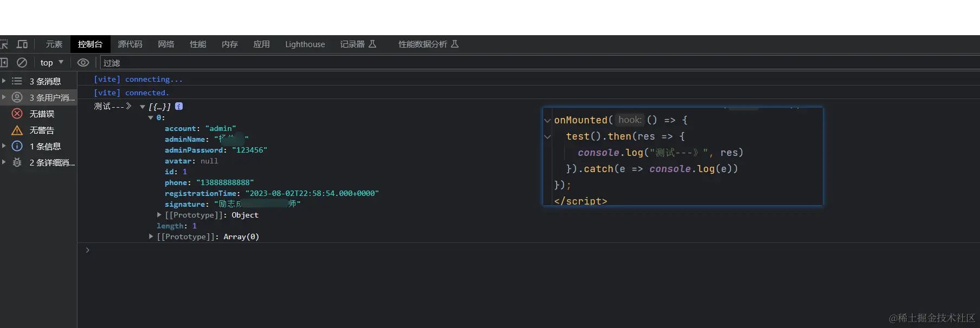Click the console.log("测试---》", res) code line

coord(660,153)
